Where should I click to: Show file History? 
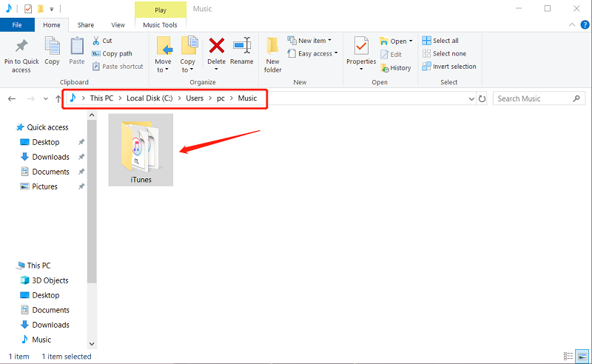(396, 68)
